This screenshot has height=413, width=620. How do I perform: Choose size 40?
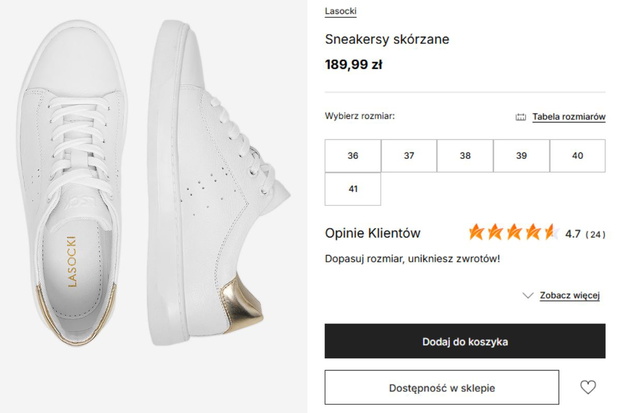(x=577, y=155)
